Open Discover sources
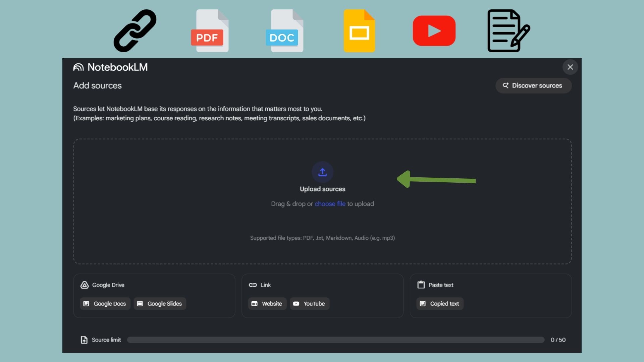 [533, 86]
